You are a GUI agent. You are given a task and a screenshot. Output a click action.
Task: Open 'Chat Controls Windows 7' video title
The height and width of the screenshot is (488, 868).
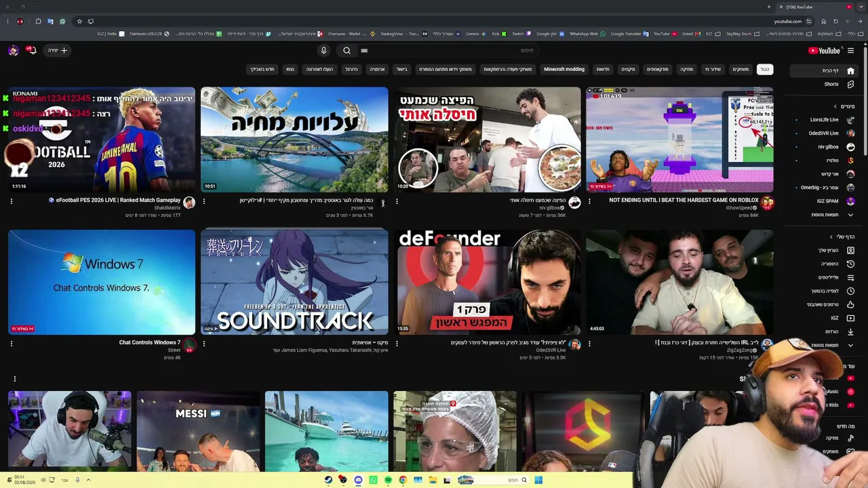[150, 342]
